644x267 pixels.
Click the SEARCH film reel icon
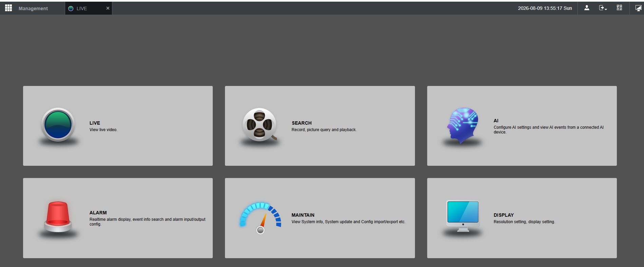[260, 125]
